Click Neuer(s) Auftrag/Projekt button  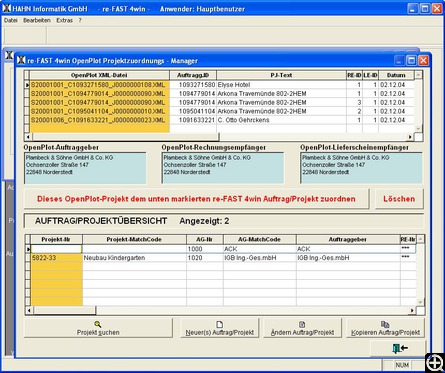coord(219,328)
